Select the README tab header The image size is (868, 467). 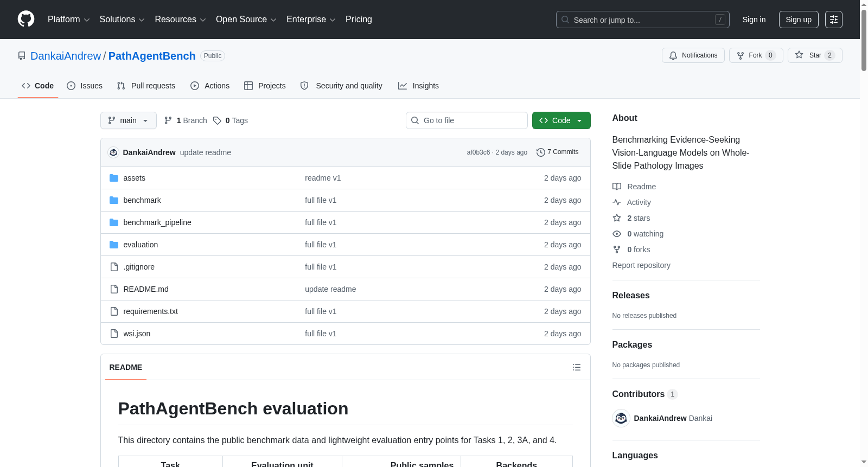click(126, 367)
